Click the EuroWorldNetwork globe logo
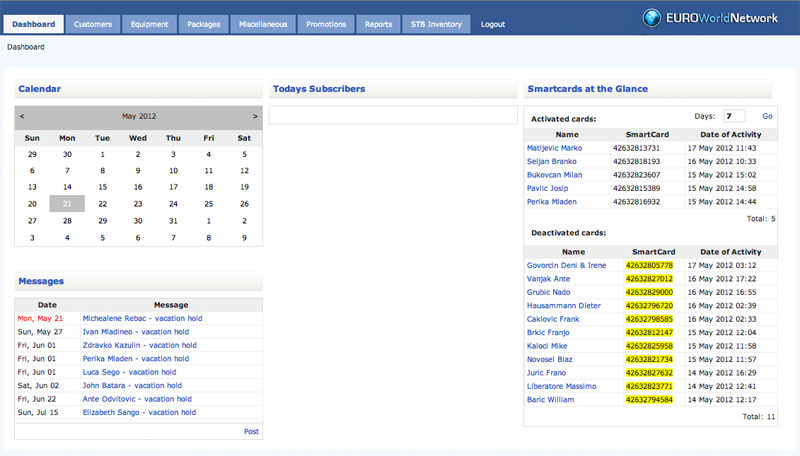Viewport: 800px width, 456px height. coord(652,18)
